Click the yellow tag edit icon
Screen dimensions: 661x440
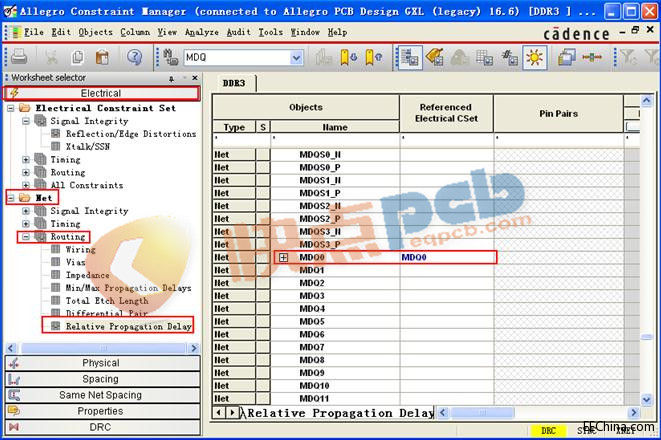click(434, 57)
